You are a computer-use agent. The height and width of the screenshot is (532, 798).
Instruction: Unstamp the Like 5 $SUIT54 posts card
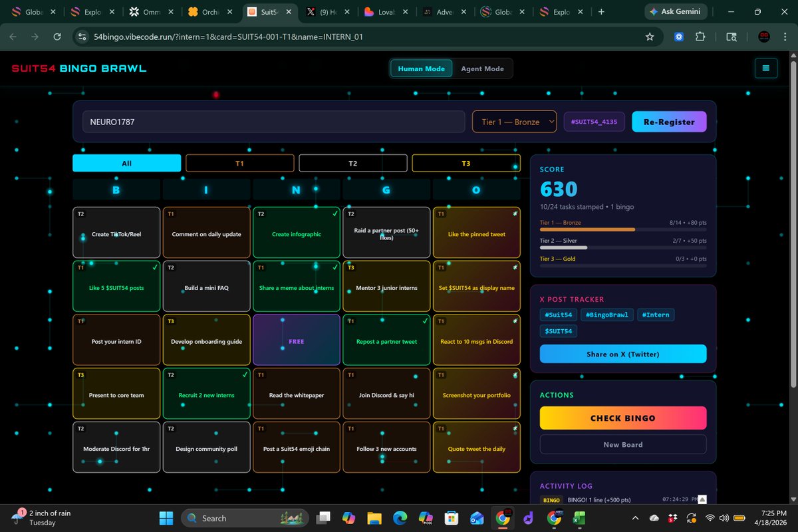(116, 286)
